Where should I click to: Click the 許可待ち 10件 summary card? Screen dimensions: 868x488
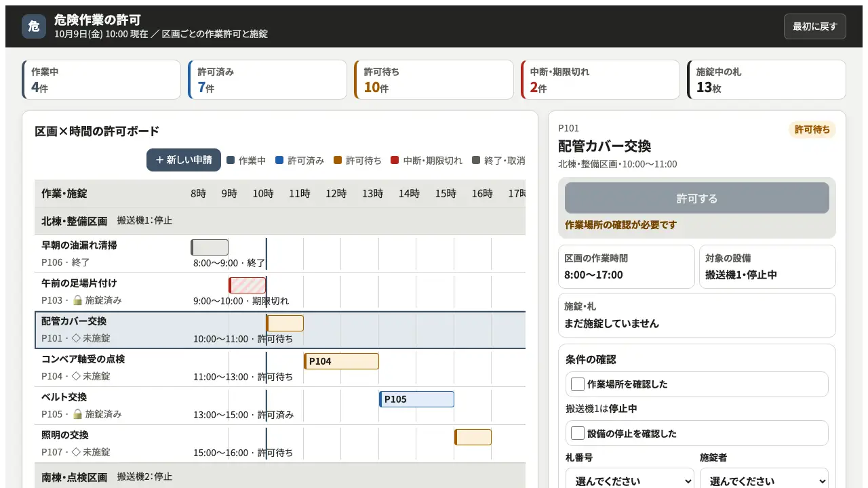pyautogui.click(x=434, y=80)
